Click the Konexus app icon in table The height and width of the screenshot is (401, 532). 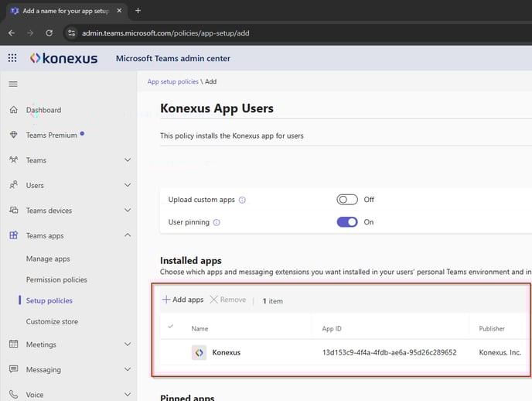point(199,352)
